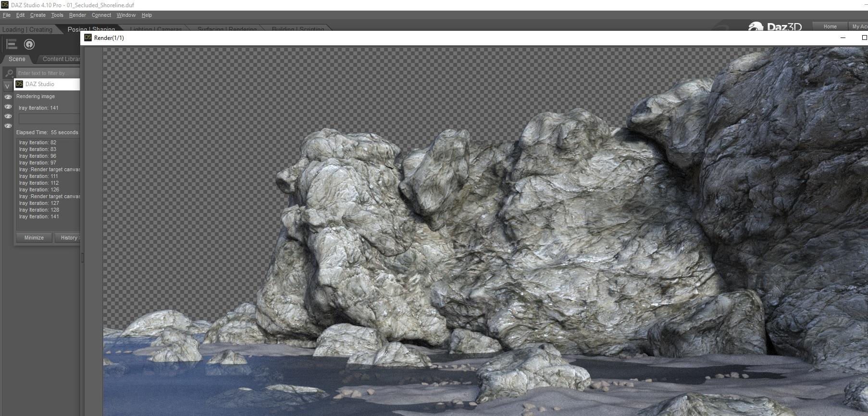Image resolution: width=868 pixels, height=416 pixels.
Task: Click the 'Rendering image' status text
Action: (36, 96)
